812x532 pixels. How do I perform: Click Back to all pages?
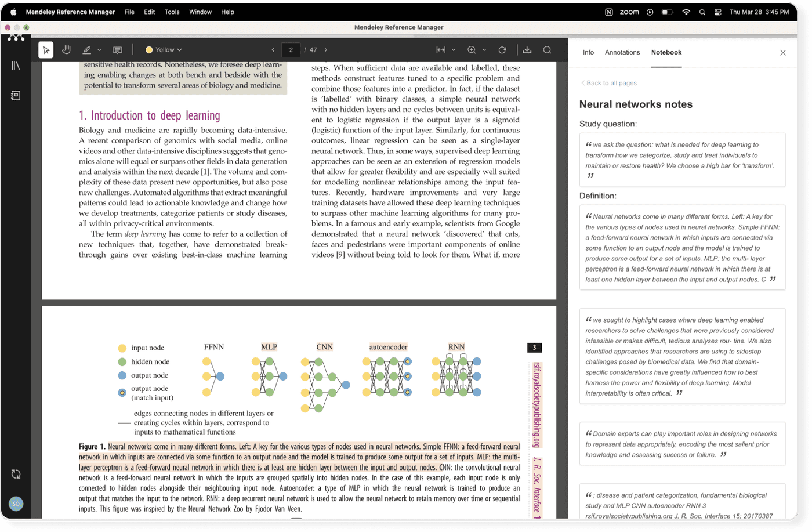tap(608, 83)
